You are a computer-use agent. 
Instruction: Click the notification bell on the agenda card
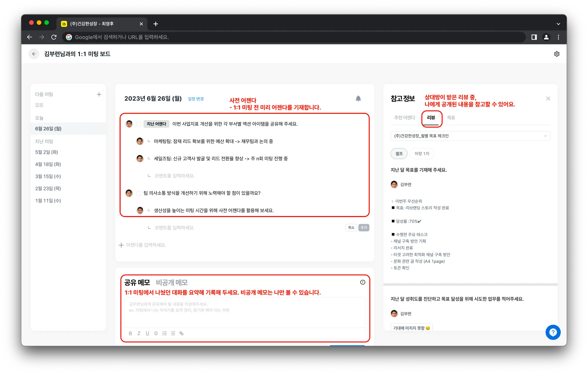358,98
